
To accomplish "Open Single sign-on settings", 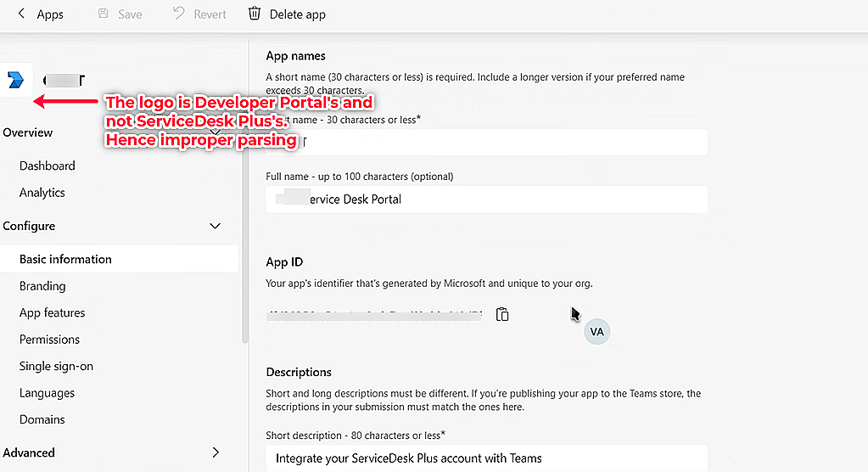I will click(56, 366).
